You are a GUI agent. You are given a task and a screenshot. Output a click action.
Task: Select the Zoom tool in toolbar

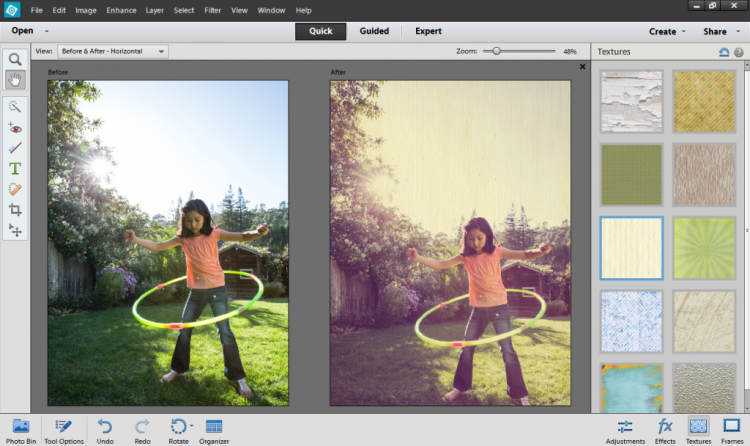pyautogui.click(x=15, y=59)
